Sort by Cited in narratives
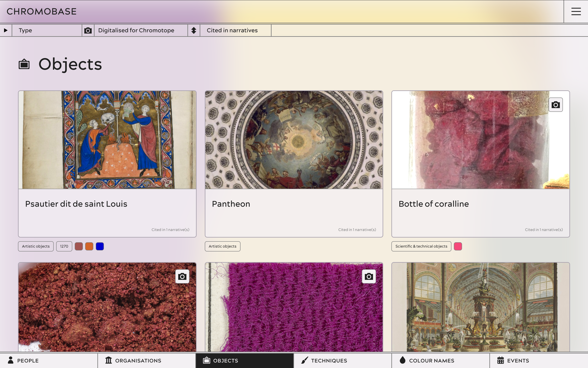588x368 pixels. [235, 30]
